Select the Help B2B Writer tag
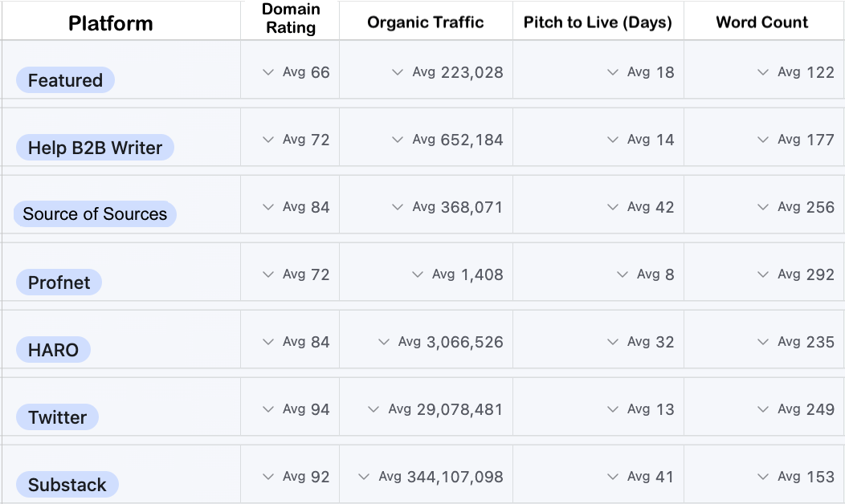 (95, 147)
